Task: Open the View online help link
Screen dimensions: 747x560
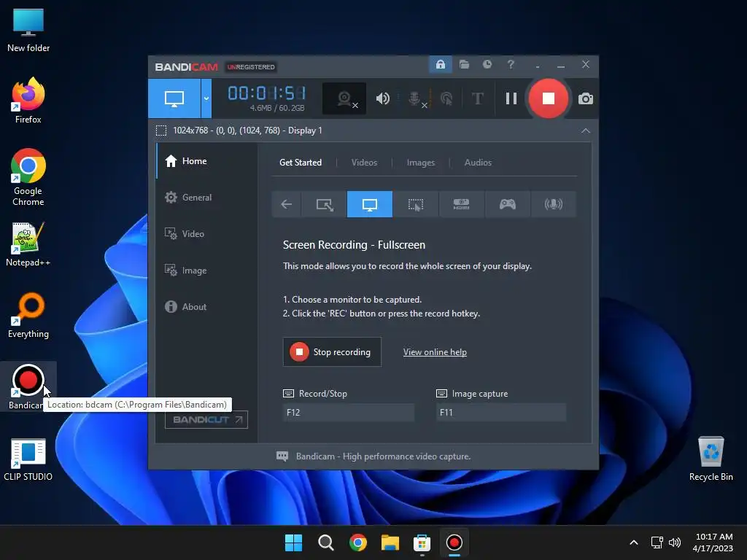Action: tap(435, 352)
